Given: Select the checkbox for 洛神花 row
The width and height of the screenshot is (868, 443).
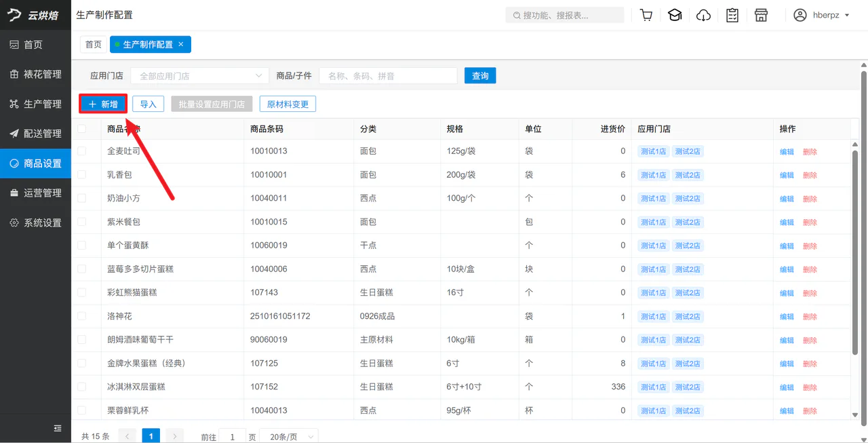Looking at the screenshot, I should coord(82,316).
